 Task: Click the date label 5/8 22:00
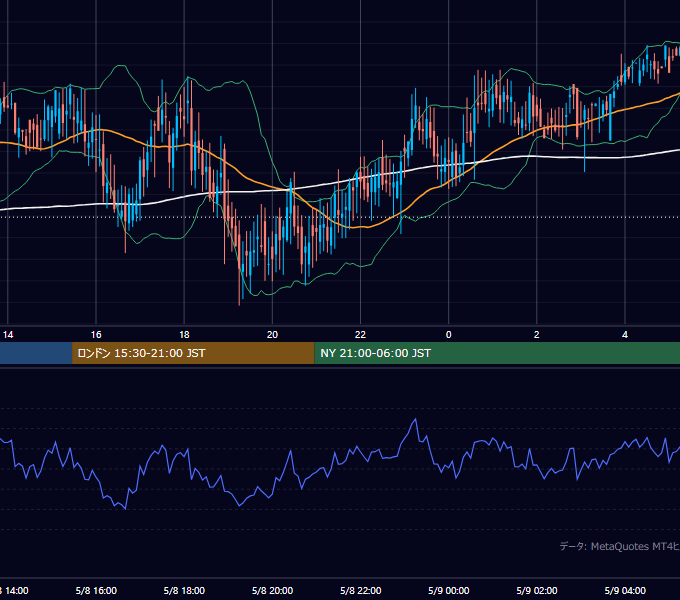[x=360, y=590]
